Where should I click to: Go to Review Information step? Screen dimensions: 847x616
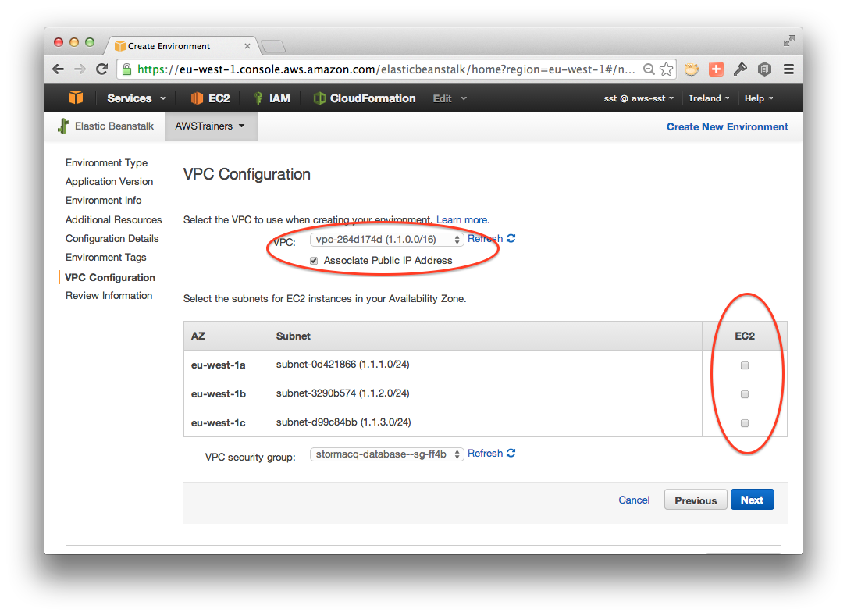click(x=109, y=296)
